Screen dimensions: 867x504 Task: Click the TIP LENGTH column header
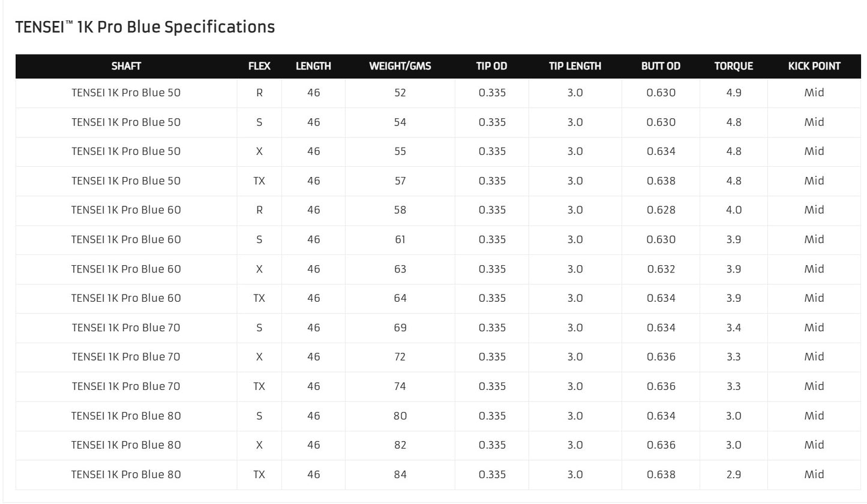tap(575, 66)
